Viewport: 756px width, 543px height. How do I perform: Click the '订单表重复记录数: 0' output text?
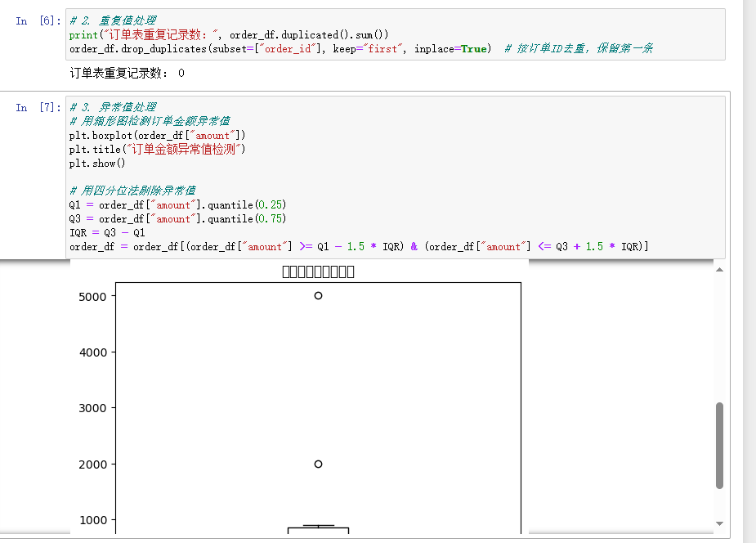[x=127, y=74]
